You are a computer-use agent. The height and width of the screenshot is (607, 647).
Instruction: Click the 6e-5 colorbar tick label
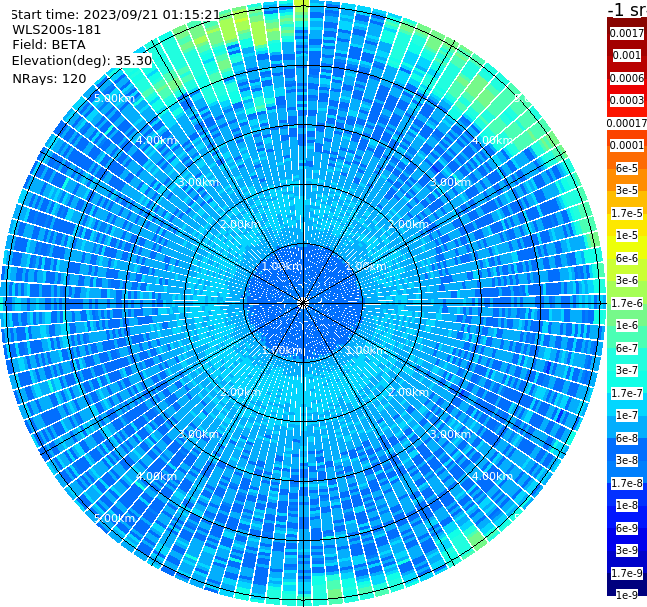627,168
